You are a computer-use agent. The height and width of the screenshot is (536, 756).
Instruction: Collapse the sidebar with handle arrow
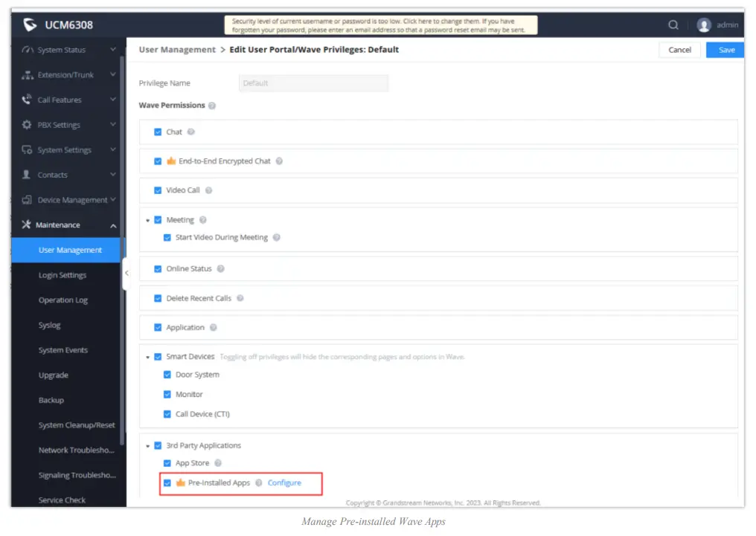(x=126, y=273)
